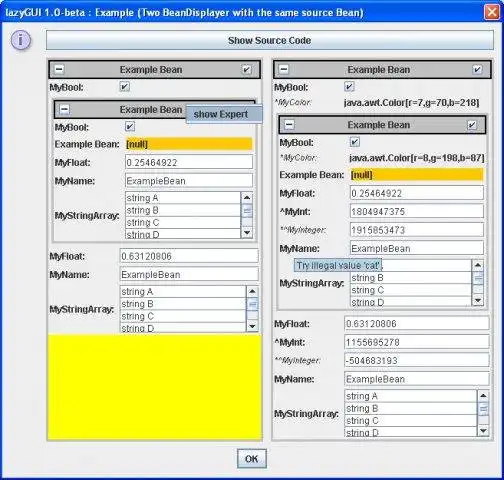Click MyFloat field 0.63120806 in left outer bean
This screenshot has height=480, width=504.
tap(189, 256)
